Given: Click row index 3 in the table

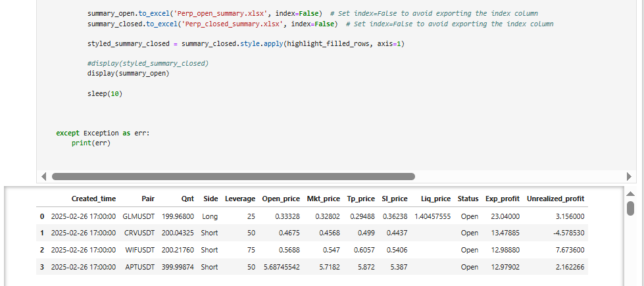Looking at the screenshot, I should [42, 267].
